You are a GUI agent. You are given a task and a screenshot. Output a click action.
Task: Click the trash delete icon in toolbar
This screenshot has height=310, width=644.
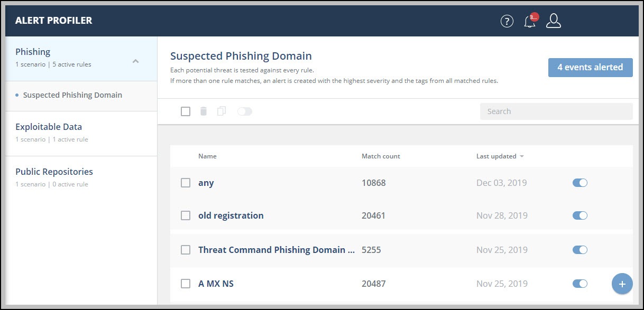click(x=203, y=111)
